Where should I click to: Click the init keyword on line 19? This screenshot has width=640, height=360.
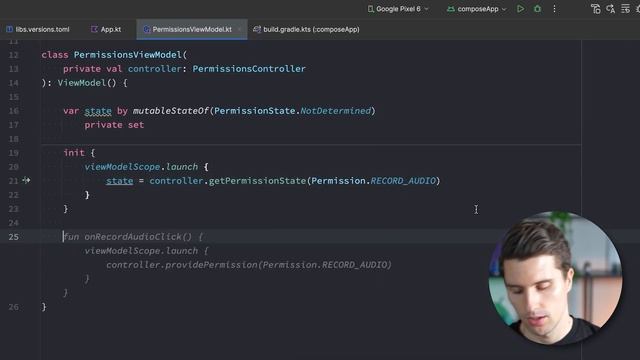pyautogui.click(x=74, y=153)
